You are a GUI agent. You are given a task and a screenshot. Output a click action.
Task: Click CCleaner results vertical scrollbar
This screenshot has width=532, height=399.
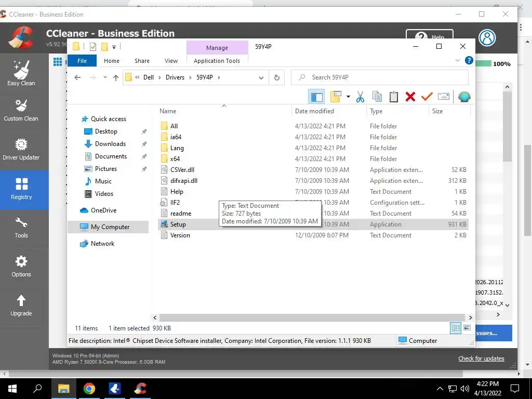(x=507, y=127)
